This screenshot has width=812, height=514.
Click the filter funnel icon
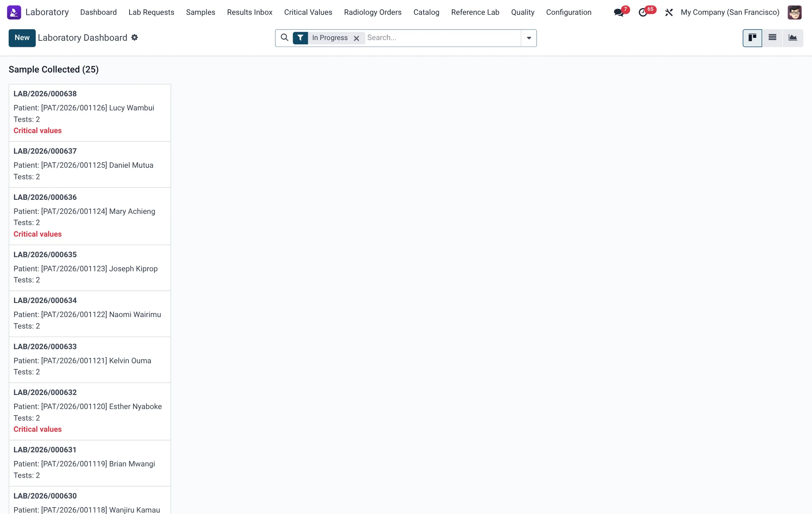[x=300, y=38]
